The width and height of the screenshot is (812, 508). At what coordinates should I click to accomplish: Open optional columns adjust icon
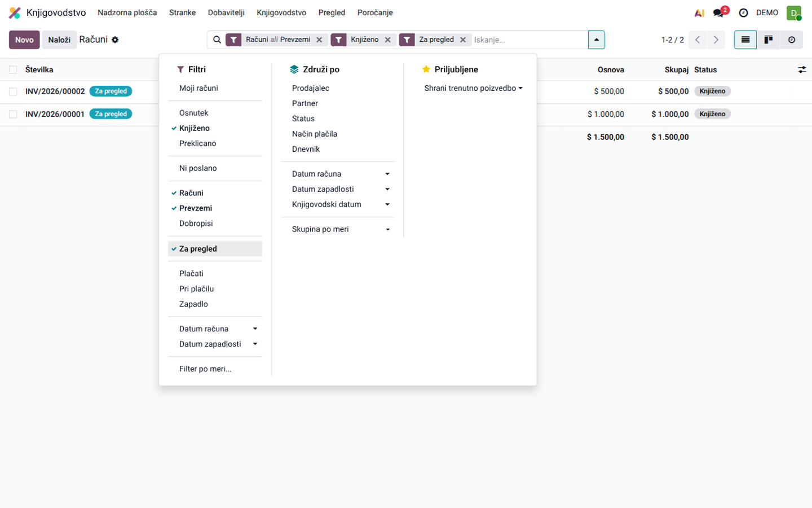click(802, 69)
